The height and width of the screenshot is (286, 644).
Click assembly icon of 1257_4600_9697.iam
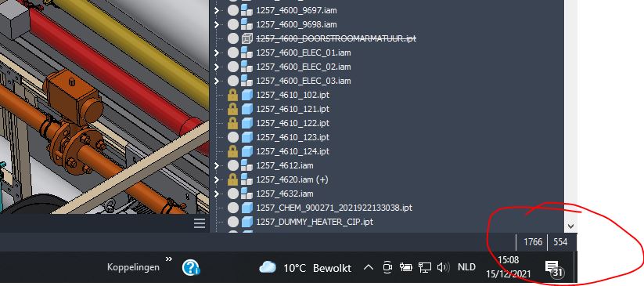(246, 10)
